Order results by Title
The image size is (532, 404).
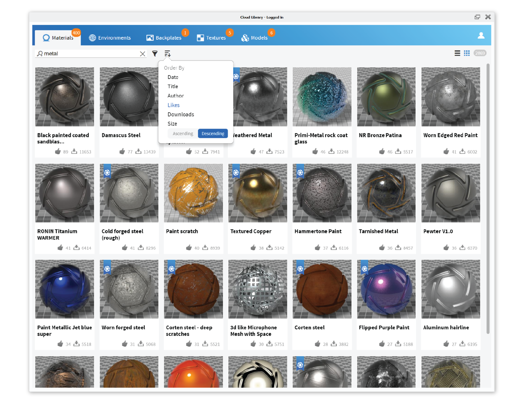coord(173,86)
